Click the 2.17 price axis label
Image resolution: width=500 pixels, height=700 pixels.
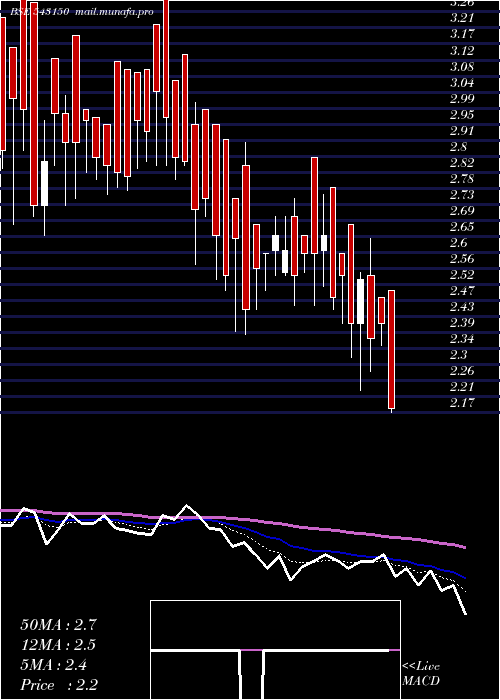pos(462,403)
